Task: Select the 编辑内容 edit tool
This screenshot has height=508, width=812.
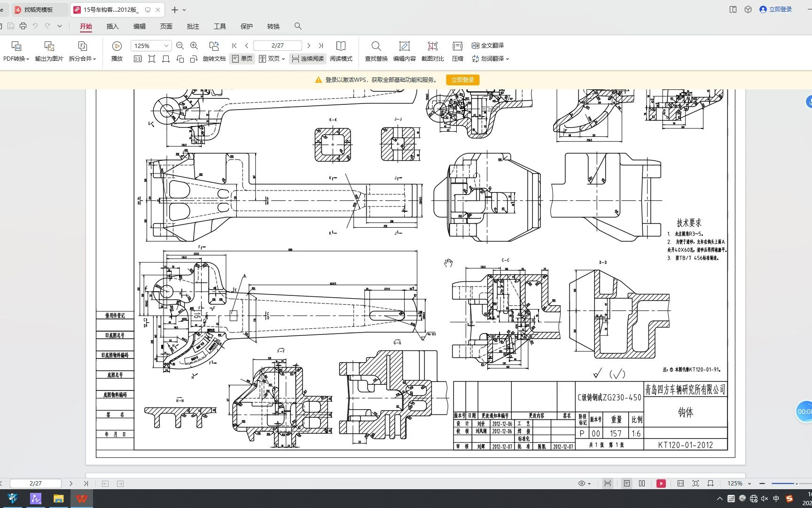Action: pos(404,46)
